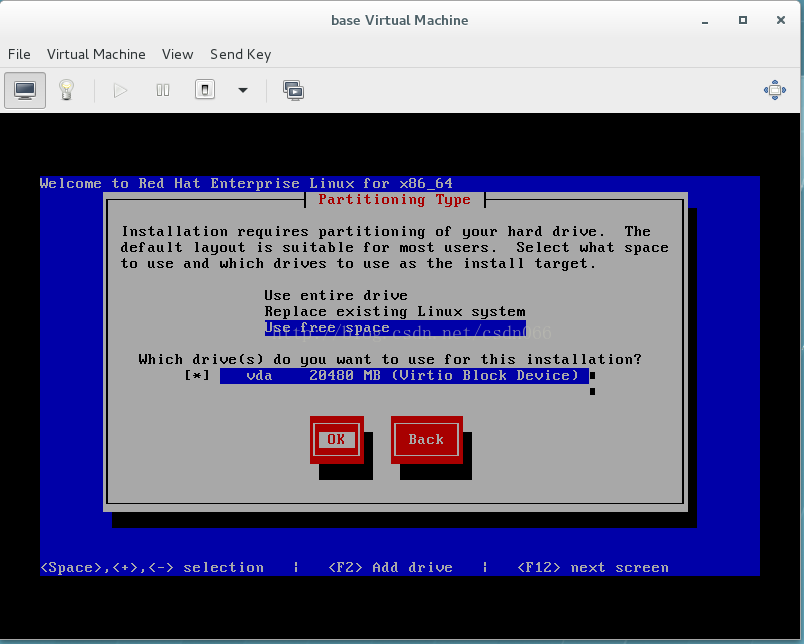Expand the shutdown options dropdown arrow
Viewport: 804px width, 644px height.
(x=243, y=91)
